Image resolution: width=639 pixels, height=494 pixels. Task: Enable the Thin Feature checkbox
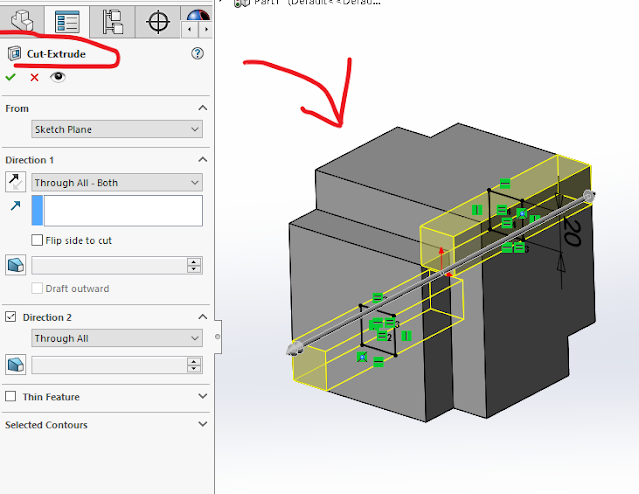[x=11, y=396]
